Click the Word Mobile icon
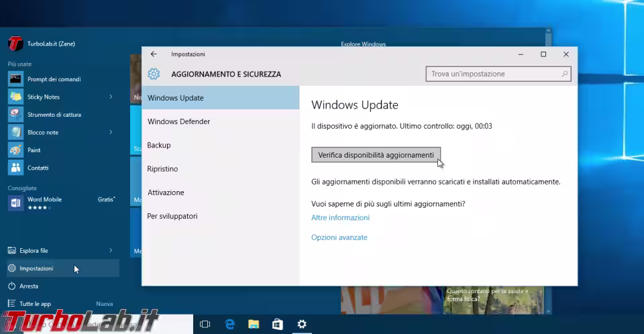Image resolution: width=644 pixels, height=334 pixels. coord(15,203)
